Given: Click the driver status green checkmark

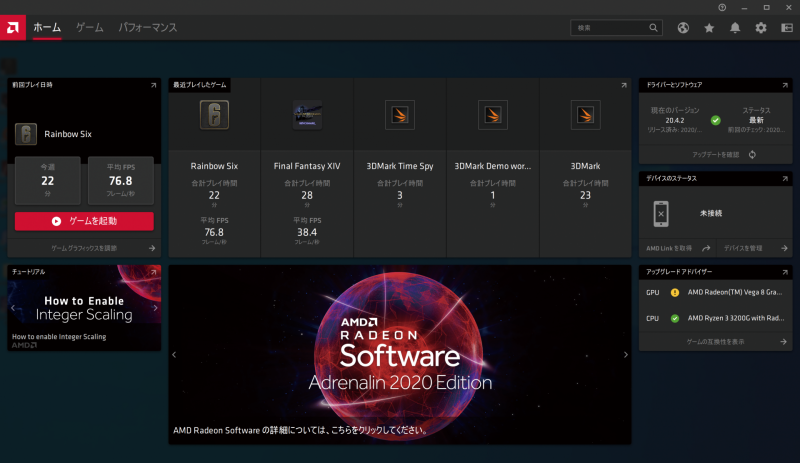Looking at the screenshot, I should 716,120.
